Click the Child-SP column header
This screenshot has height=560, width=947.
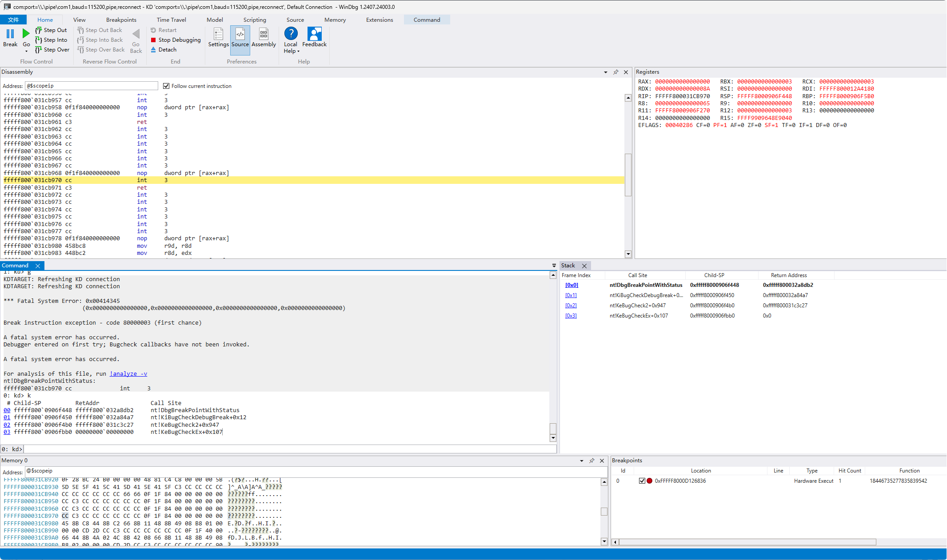[x=714, y=275]
